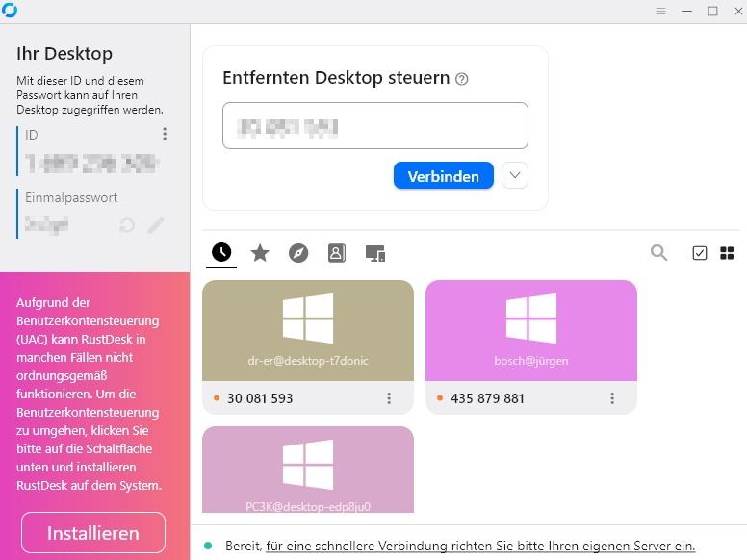Click the Verbinden button
Viewport: 747px width, 560px height.
444,176
